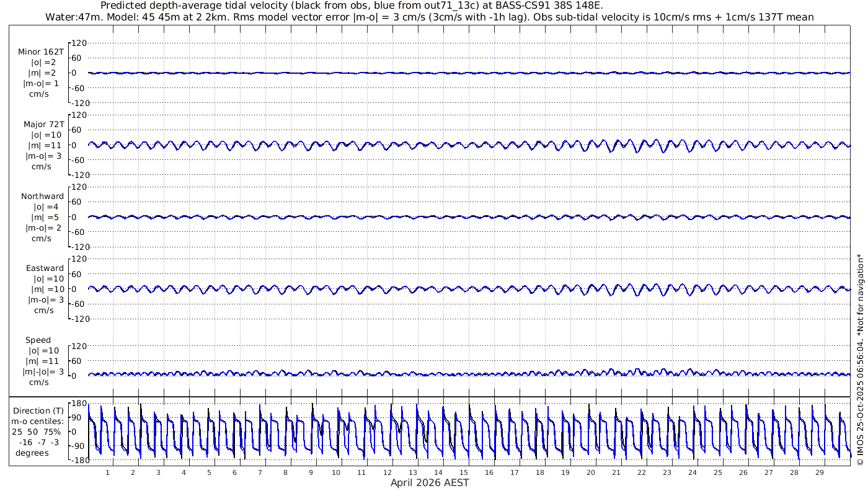868x496 pixels.
Task: Select the "Major 72T" panel label
Action: pyautogui.click(x=43, y=124)
